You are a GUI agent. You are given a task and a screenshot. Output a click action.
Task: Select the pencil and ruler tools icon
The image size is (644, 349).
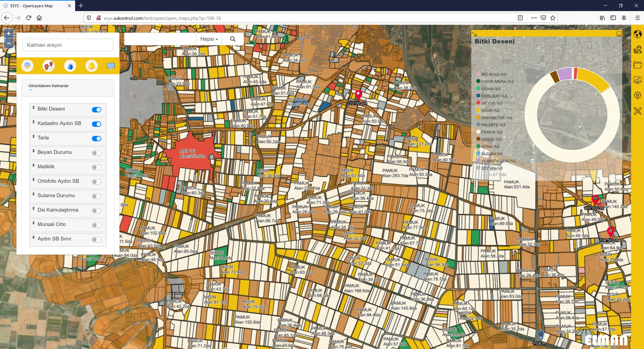tap(637, 111)
